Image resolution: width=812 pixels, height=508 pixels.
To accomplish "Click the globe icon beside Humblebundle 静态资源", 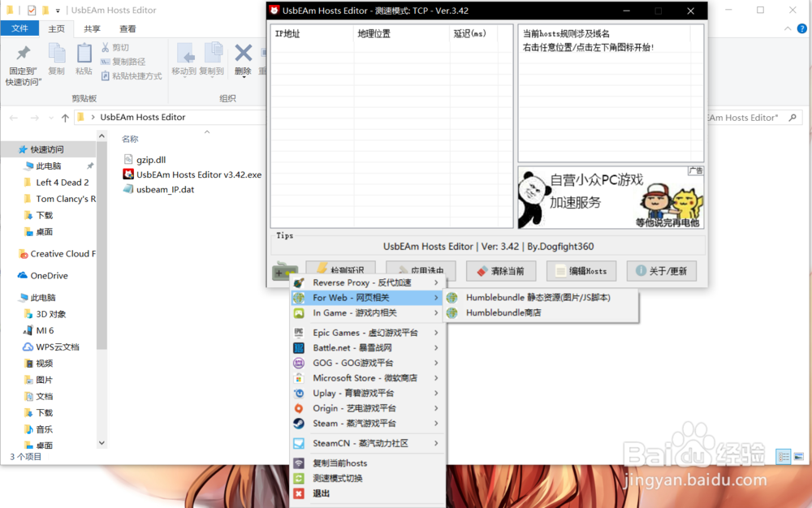I will tap(452, 298).
